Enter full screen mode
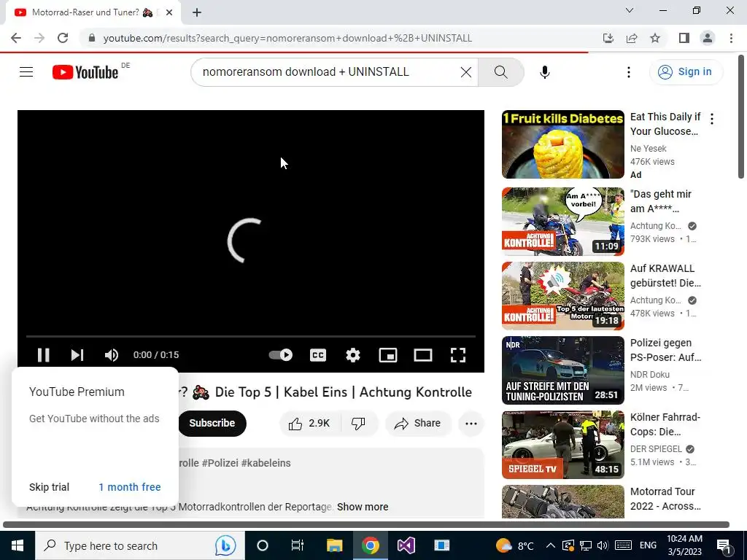Image resolution: width=747 pixels, height=560 pixels. click(458, 355)
